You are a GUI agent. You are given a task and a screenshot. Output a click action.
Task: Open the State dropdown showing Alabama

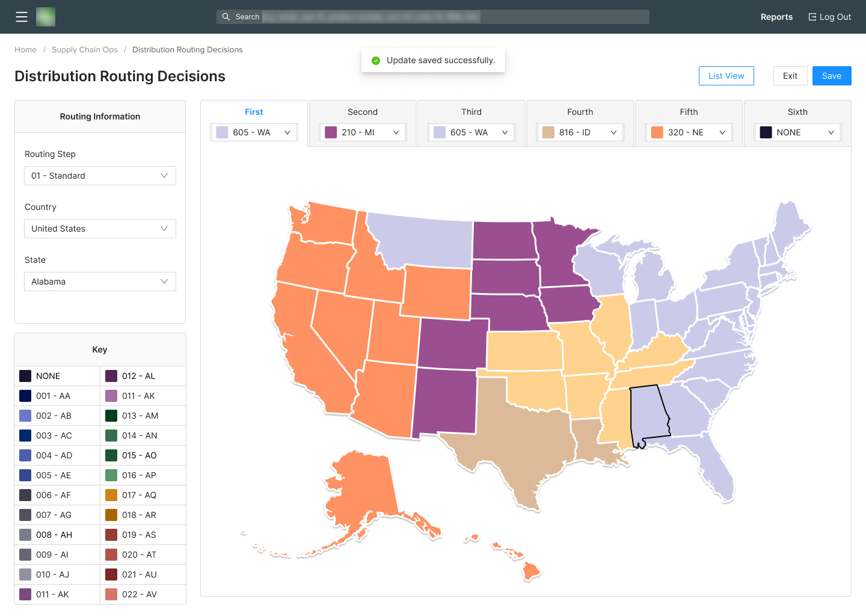click(100, 282)
